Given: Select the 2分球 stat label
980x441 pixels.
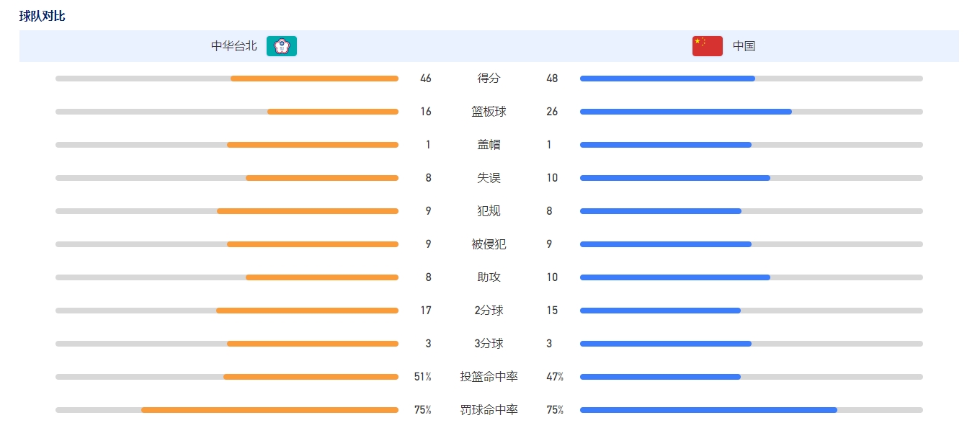Looking at the screenshot, I should 489,311.
